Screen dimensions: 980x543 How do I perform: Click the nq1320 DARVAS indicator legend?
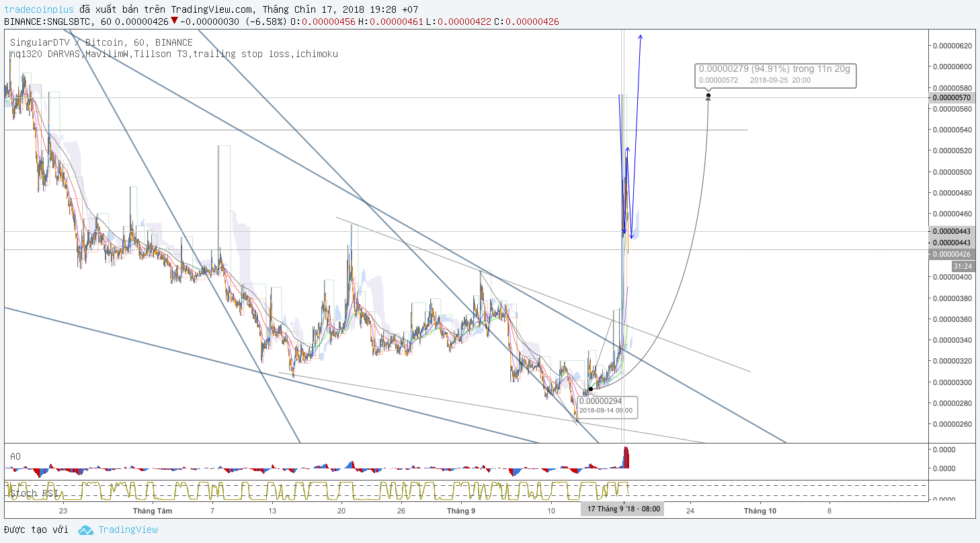173,54
